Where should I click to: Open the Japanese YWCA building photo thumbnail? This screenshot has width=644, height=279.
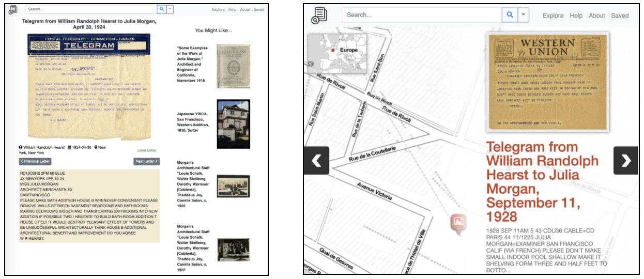coord(233,124)
